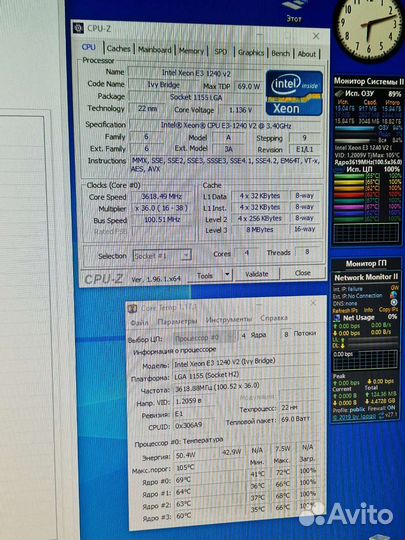
Task: Click the Name field Intel Xeon E3 1240 v2
Action: (x=196, y=73)
